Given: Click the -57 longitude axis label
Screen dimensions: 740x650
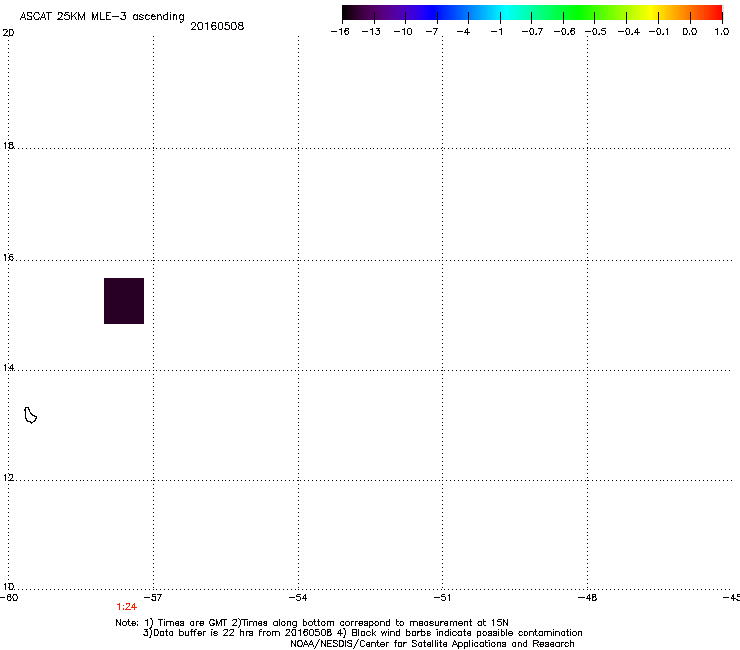Looking at the screenshot, I should coord(153,598).
